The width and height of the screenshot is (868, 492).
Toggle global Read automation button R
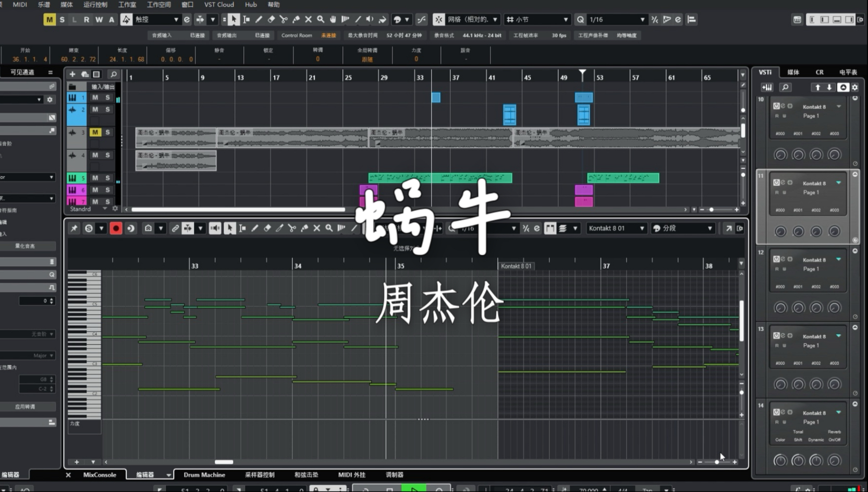click(87, 20)
